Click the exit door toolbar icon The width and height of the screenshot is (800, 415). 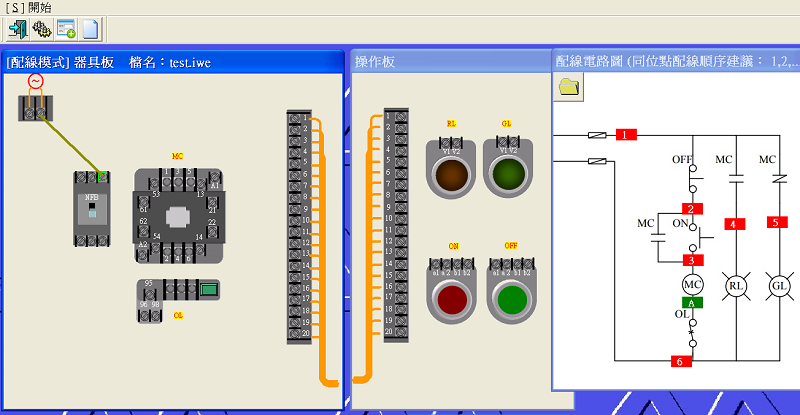click(x=18, y=29)
